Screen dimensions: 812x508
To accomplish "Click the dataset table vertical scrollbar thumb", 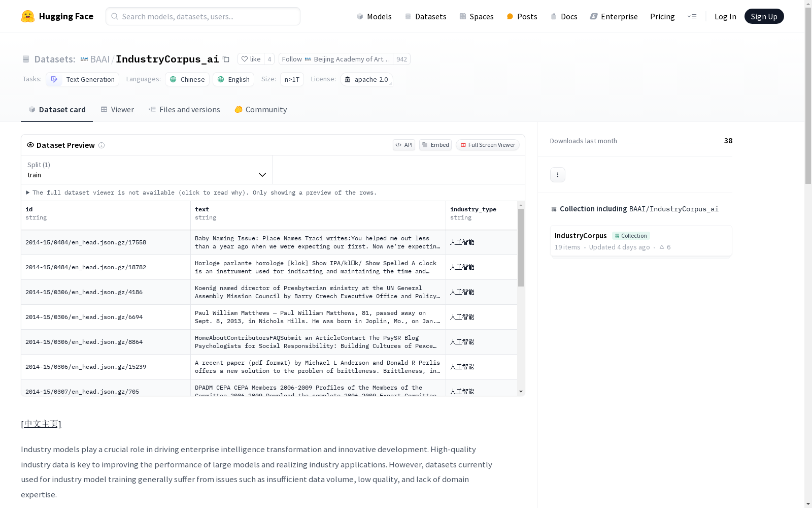I will point(521,247).
